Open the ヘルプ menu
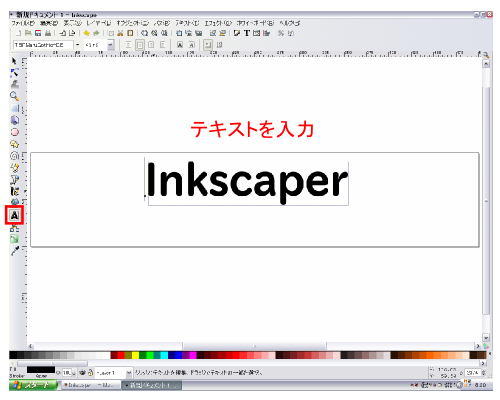This screenshot has width=500, height=400. (x=289, y=23)
